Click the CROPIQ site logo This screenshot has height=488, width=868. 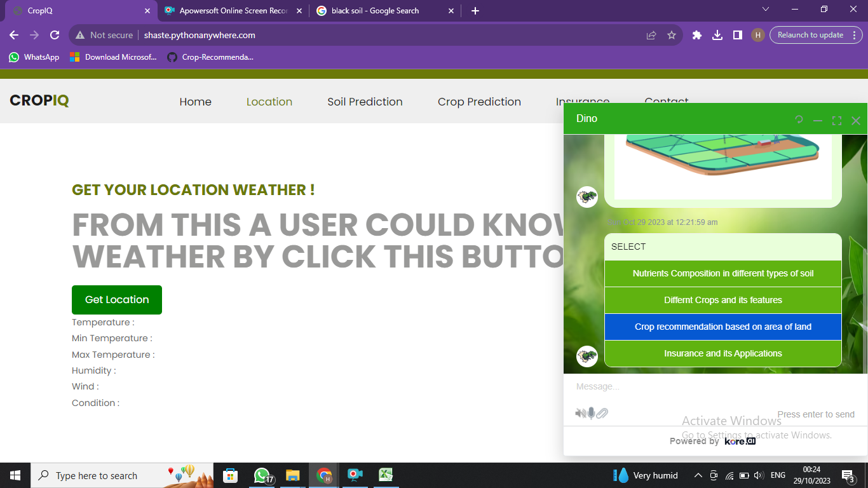click(x=39, y=100)
